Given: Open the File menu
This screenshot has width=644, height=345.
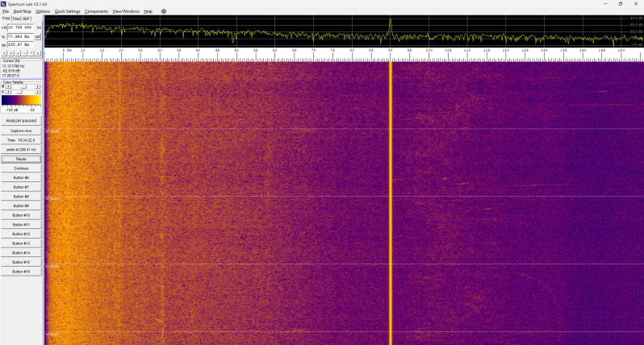Looking at the screenshot, I should (x=6, y=11).
